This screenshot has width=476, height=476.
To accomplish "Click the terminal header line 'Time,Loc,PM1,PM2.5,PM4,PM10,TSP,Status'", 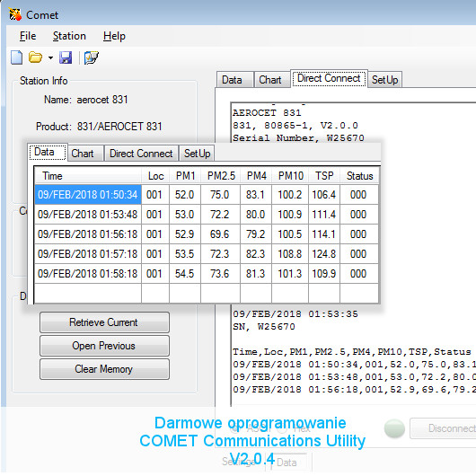I will 352,352.
